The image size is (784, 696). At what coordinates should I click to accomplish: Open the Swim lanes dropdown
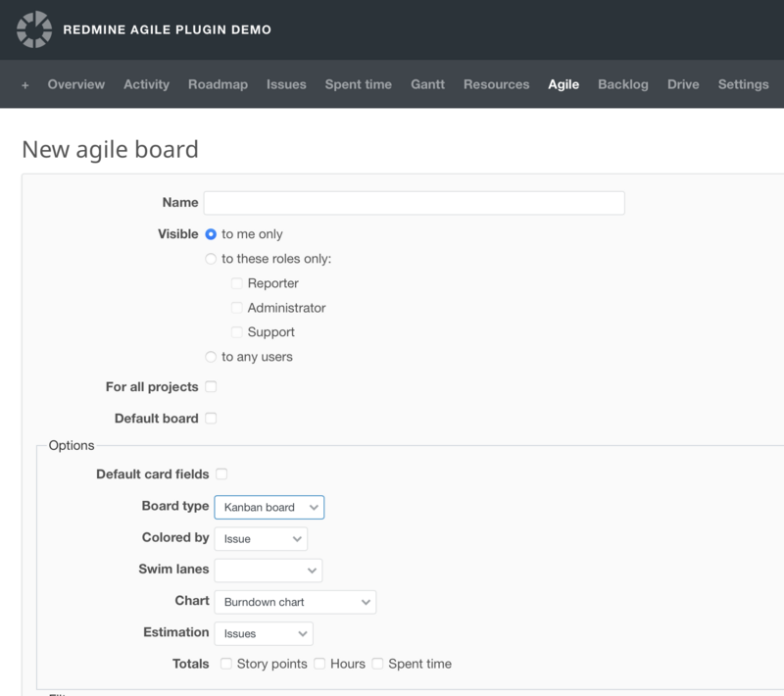[268, 570]
